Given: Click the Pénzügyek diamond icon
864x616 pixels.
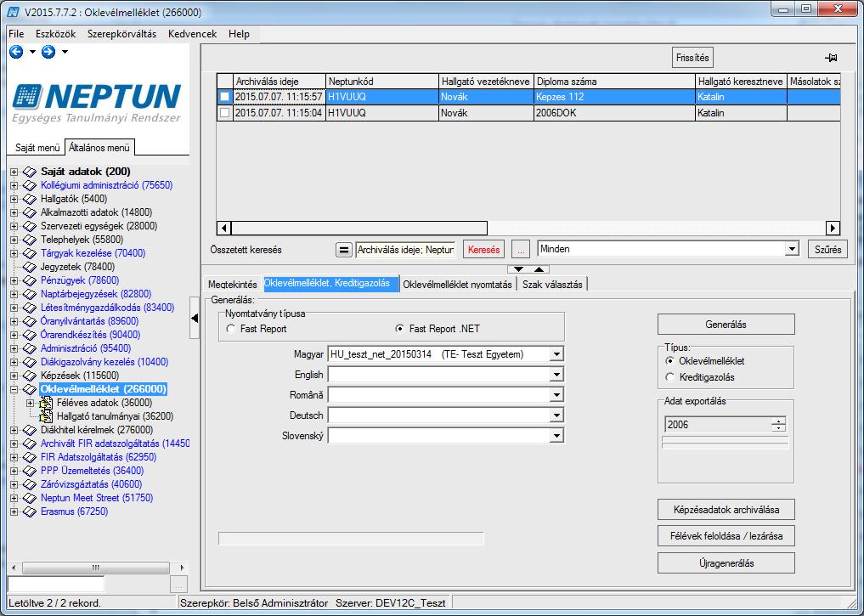Looking at the screenshot, I should pos(30,280).
